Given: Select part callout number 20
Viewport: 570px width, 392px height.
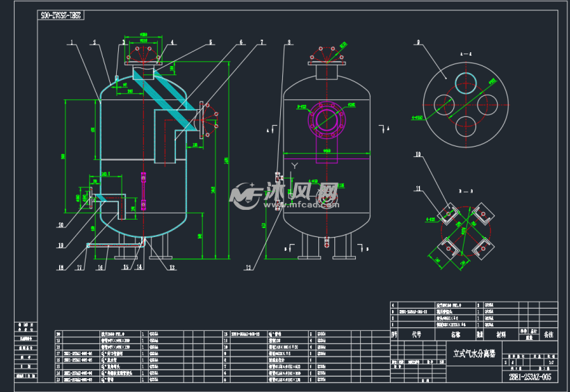Looking at the screenshot, I should [60, 224].
